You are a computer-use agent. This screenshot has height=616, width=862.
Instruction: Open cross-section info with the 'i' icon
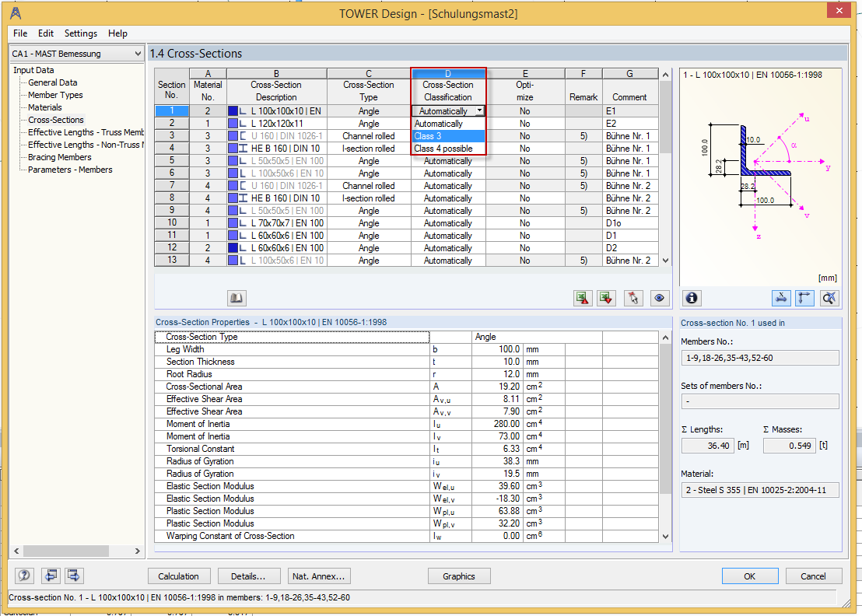692,298
